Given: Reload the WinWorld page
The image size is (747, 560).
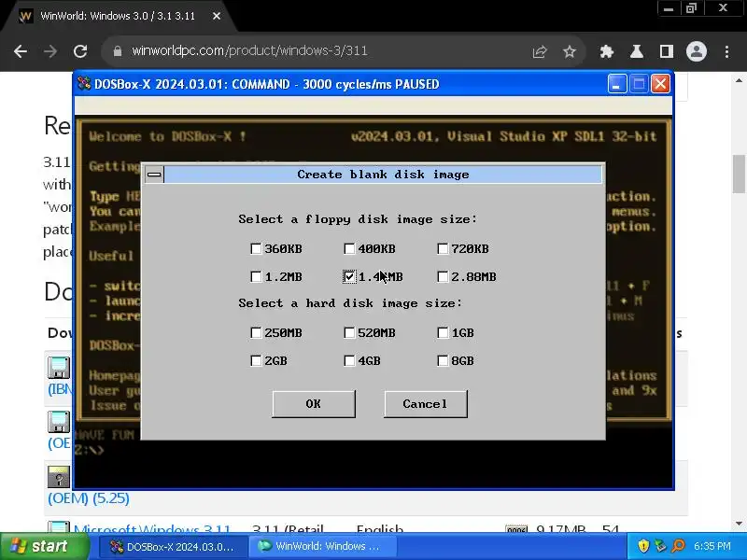Looking at the screenshot, I should [x=80, y=51].
